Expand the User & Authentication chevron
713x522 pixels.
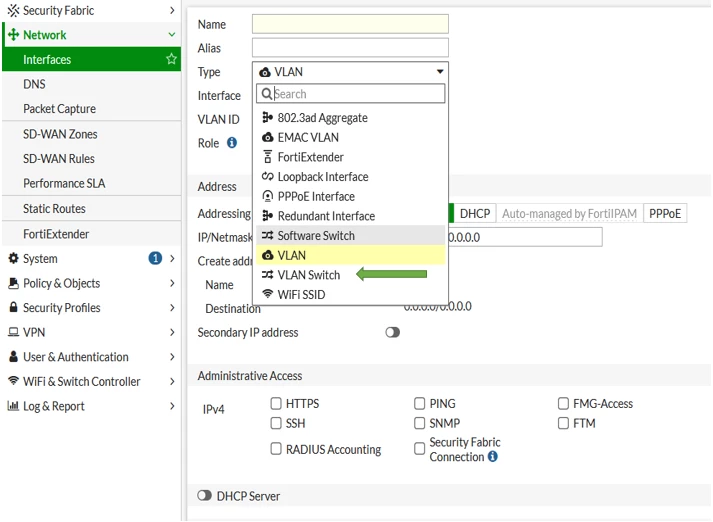point(172,356)
